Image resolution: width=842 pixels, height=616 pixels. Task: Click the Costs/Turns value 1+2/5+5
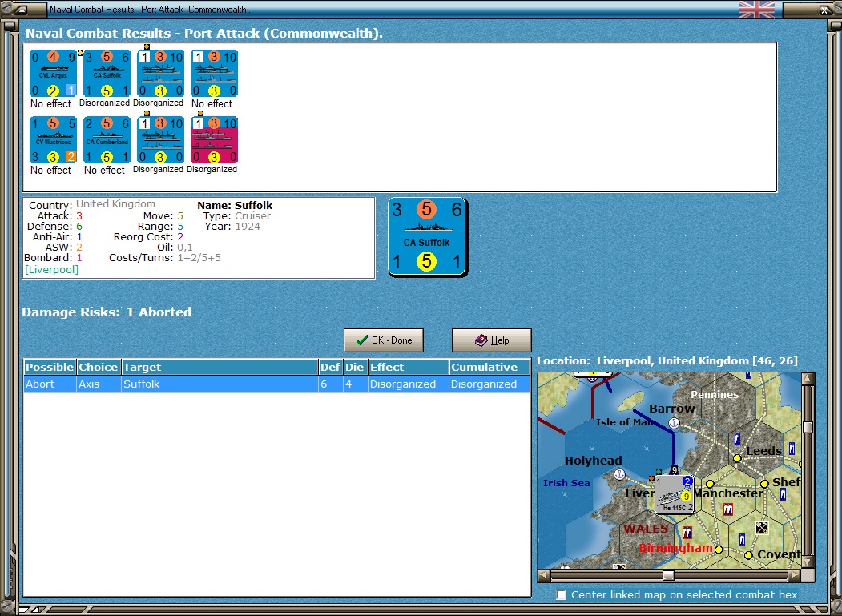coord(199,258)
